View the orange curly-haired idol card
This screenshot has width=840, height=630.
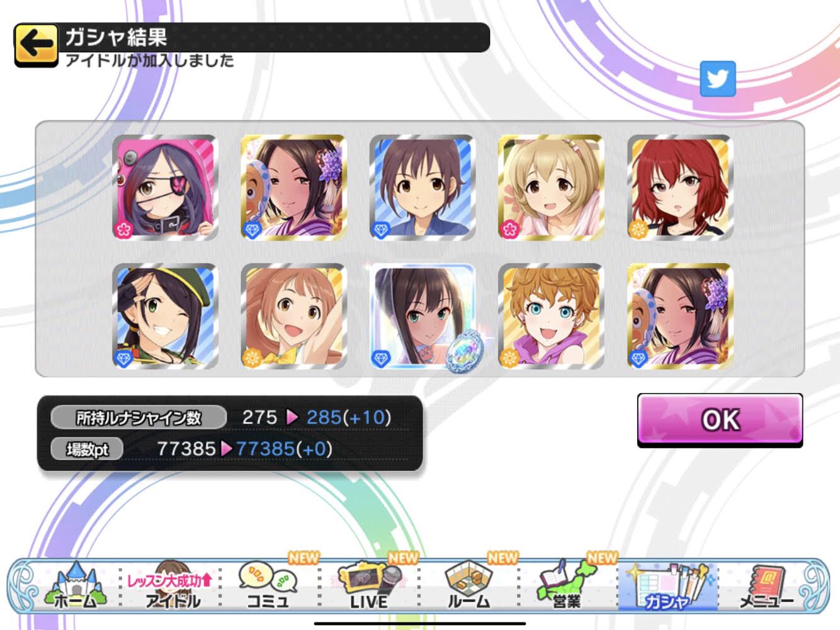click(551, 316)
